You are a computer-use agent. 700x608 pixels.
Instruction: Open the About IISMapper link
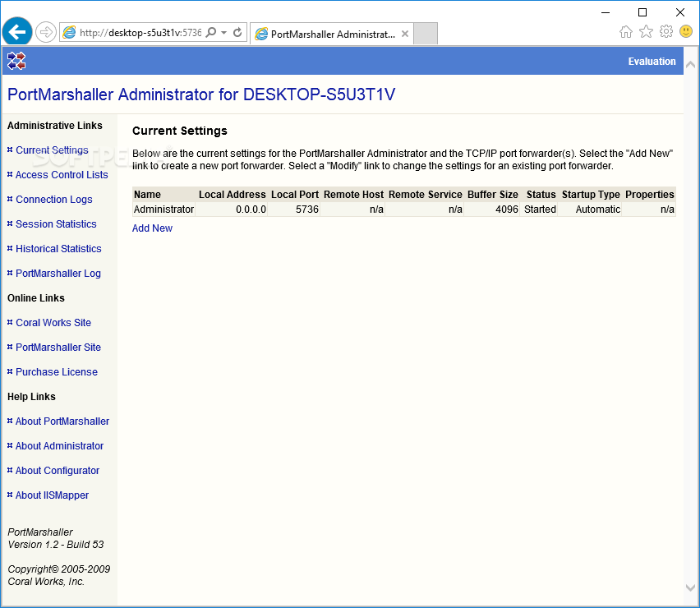(52, 495)
